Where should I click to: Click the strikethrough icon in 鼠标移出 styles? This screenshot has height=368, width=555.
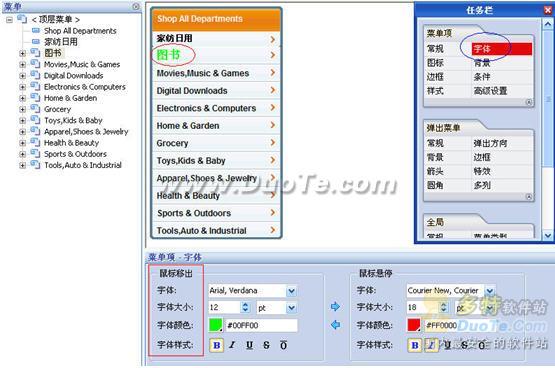pos(267,345)
